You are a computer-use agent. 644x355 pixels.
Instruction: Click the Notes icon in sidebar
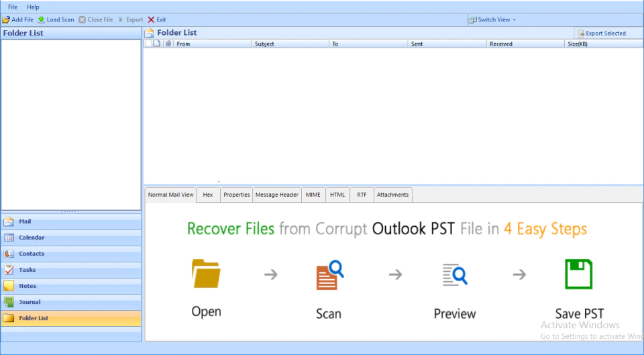[9, 286]
